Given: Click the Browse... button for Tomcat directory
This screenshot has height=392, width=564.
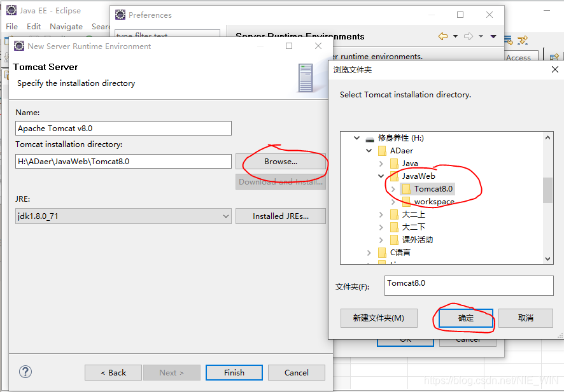Looking at the screenshot, I should (281, 162).
